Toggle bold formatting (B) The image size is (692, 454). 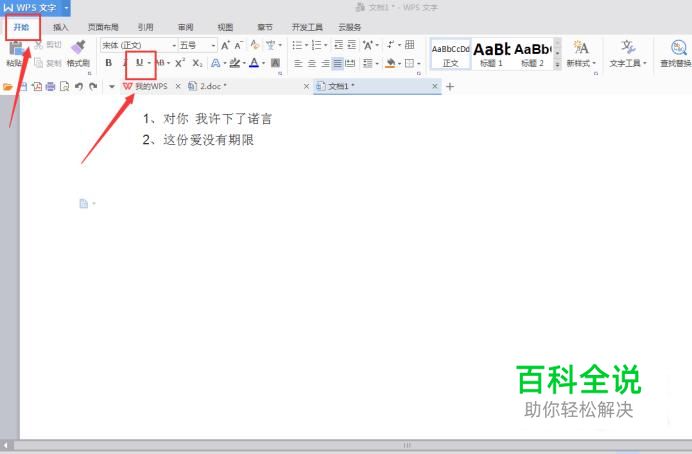pos(109,63)
